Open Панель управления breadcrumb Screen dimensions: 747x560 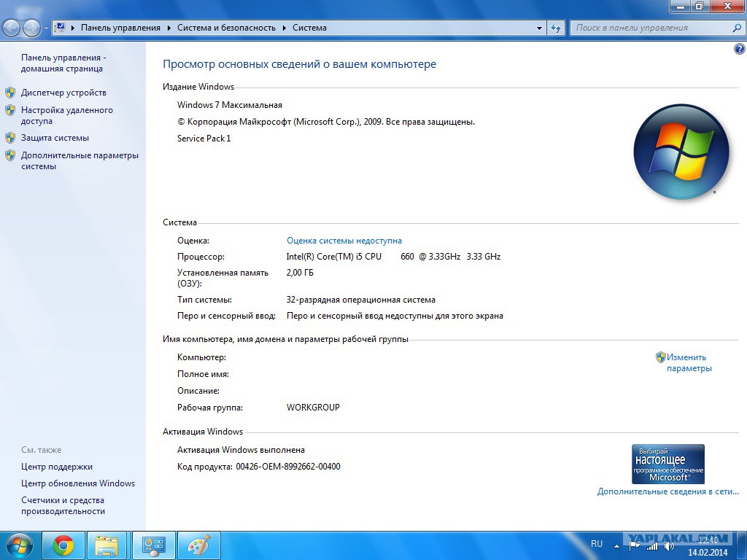click(120, 28)
